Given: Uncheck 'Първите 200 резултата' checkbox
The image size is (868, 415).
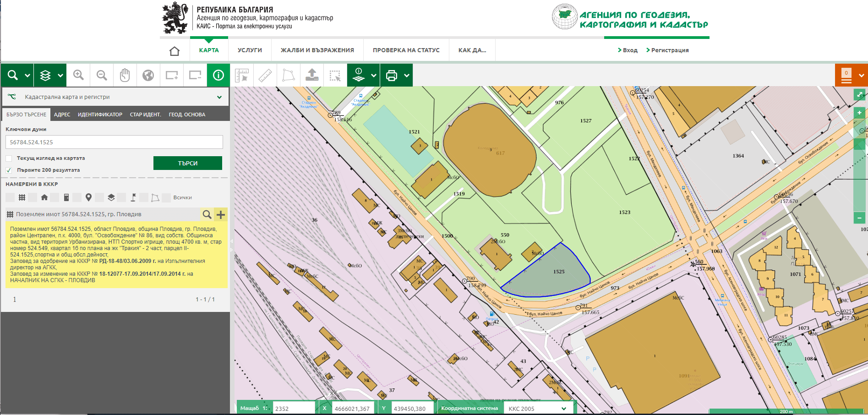Looking at the screenshot, I should 9,170.
